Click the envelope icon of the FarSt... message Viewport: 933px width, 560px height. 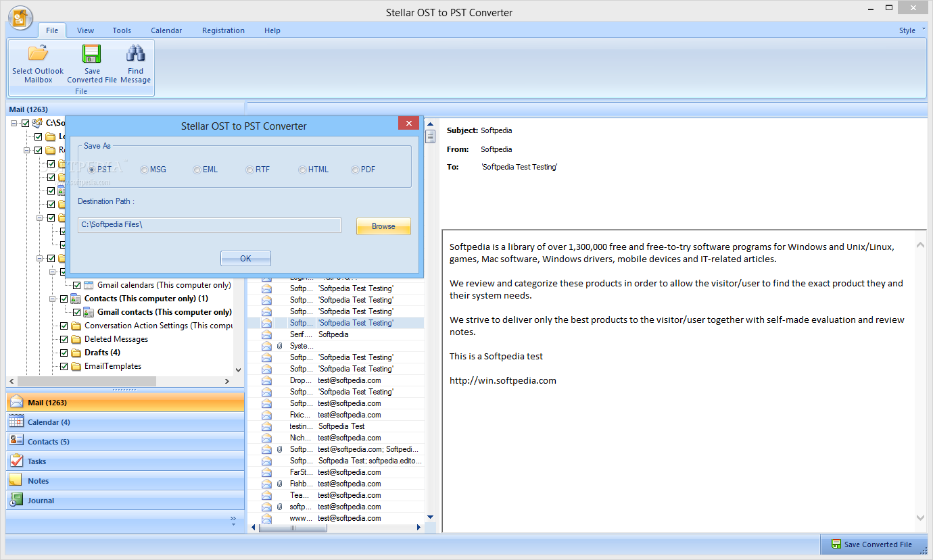coord(266,472)
